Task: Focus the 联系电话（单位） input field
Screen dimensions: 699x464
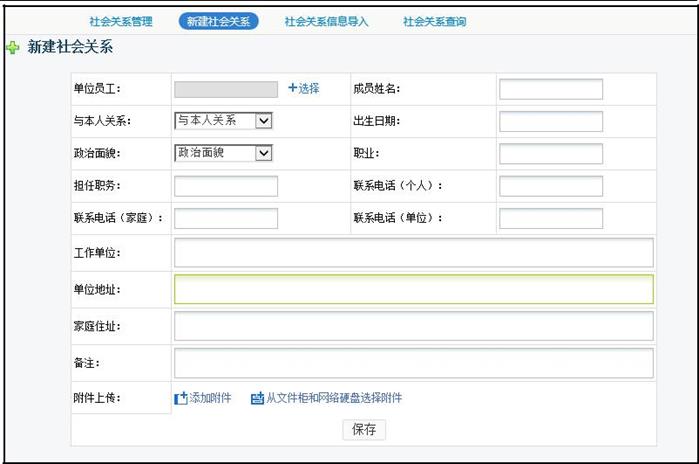Action: 551,218
